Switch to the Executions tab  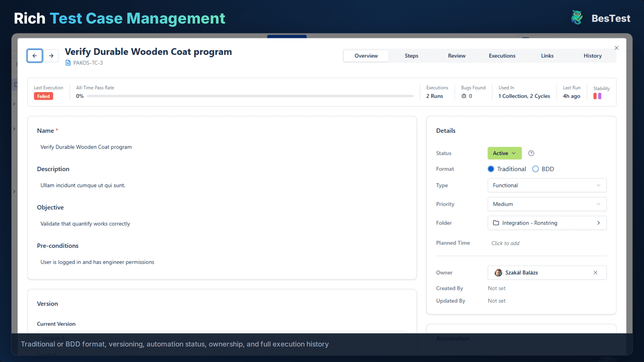pyautogui.click(x=502, y=55)
